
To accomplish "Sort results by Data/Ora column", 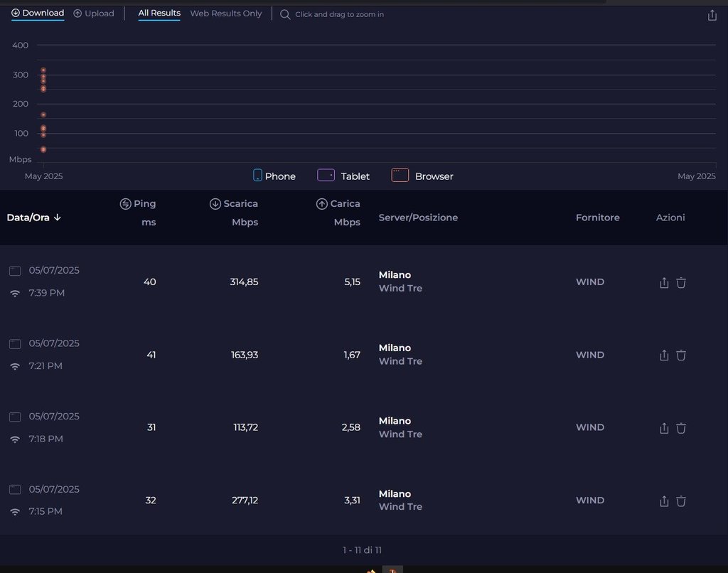I will [x=34, y=218].
